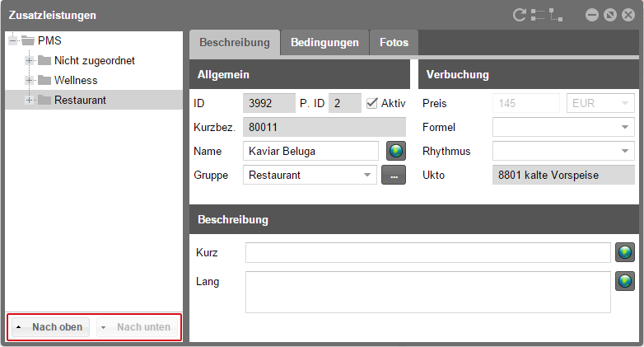The image size is (644, 347).
Task: Click the Wellness folder icon in tree
Action: 44,81
